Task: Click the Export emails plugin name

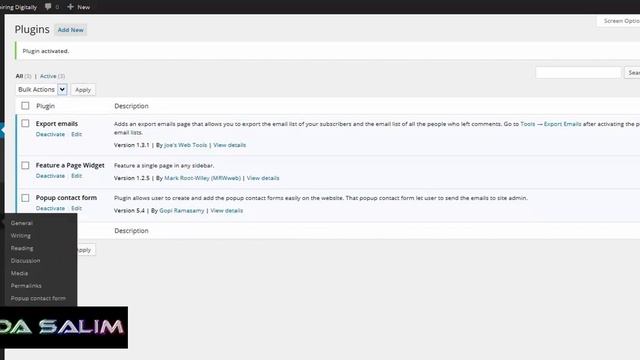Action: pyautogui.click(x=57, y=124)
